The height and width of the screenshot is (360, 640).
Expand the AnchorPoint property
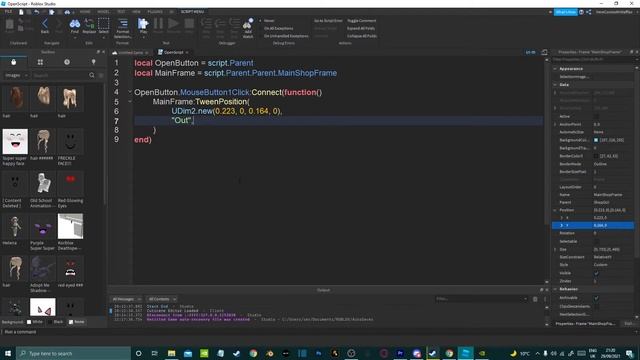tap(555, 124)
